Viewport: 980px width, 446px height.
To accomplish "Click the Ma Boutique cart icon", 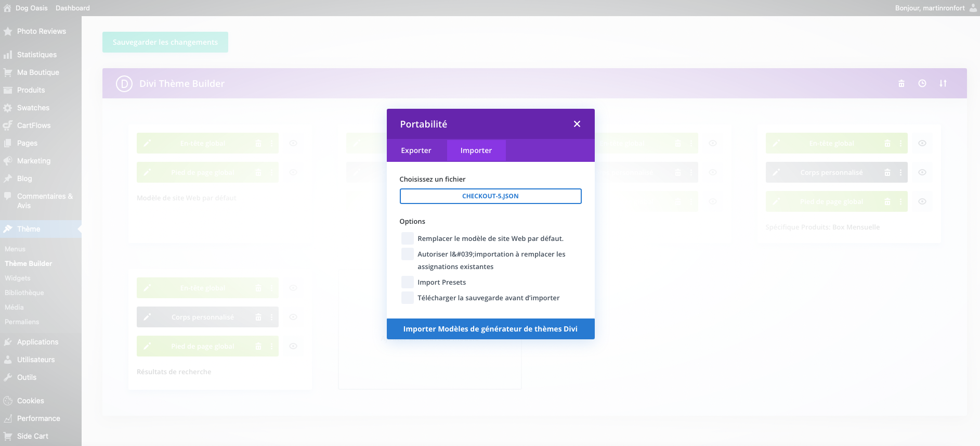I will point(8,72).
